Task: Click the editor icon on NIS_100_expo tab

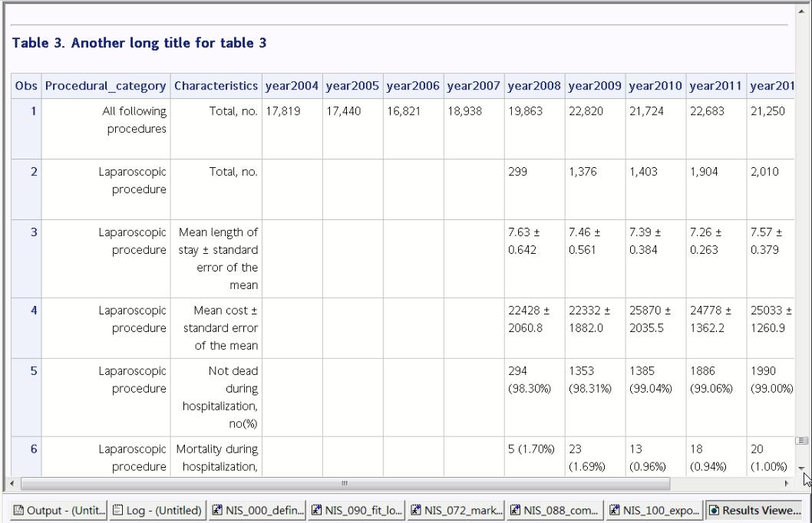Action: [x=615, y=510]
